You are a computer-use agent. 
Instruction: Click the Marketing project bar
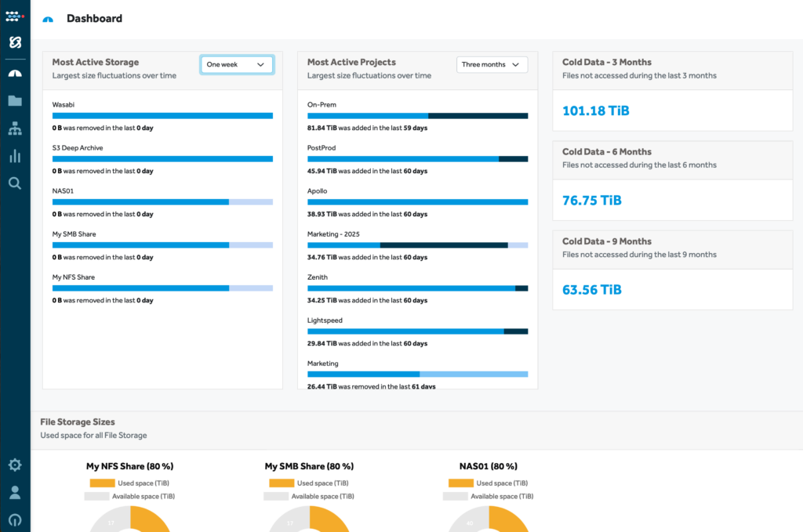[x=417, y=375]
